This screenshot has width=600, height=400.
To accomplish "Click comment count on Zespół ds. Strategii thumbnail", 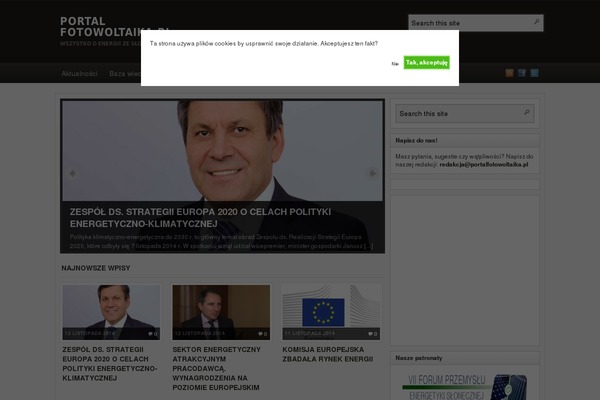I will (x=153, y=334).
